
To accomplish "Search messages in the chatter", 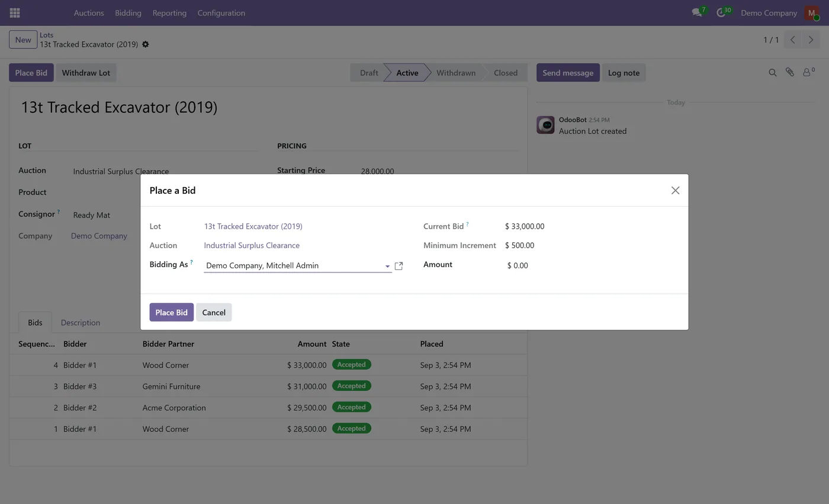I will (772, 72).
